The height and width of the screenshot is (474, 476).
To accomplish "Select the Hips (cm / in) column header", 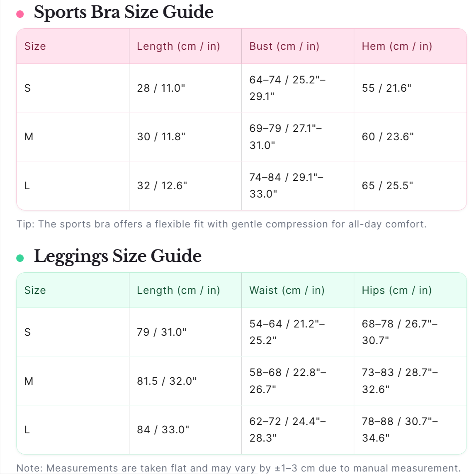I will pyautogui.click(x=397, y=290).
